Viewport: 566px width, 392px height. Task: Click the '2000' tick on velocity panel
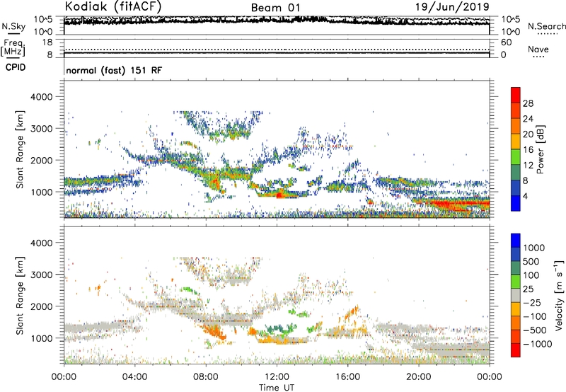[41, 306]
